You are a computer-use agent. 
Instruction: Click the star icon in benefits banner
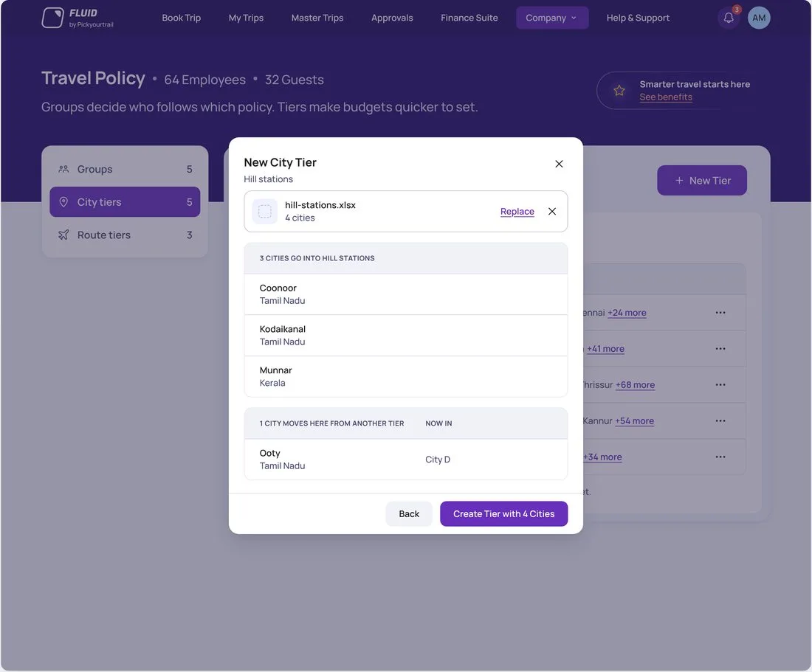619,91
